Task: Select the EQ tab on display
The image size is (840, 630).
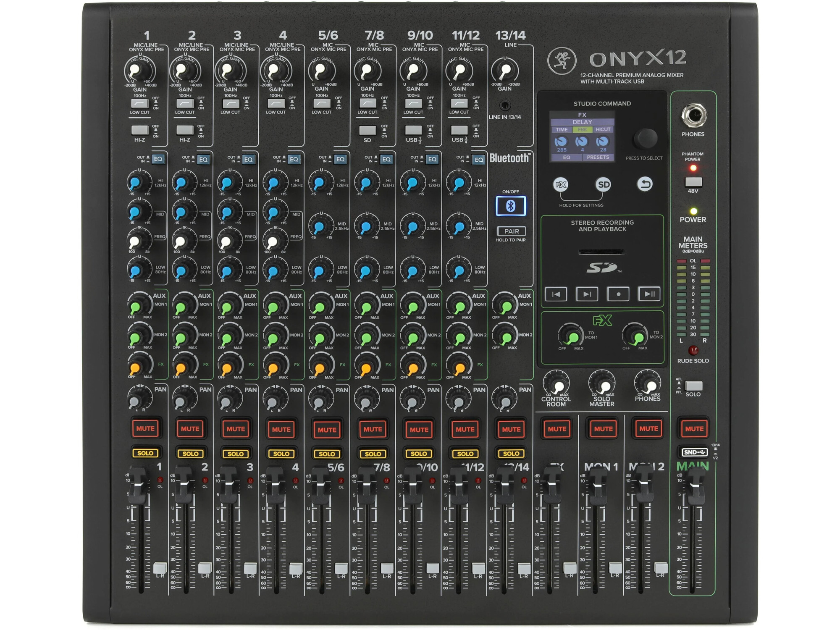Action: 567,157
